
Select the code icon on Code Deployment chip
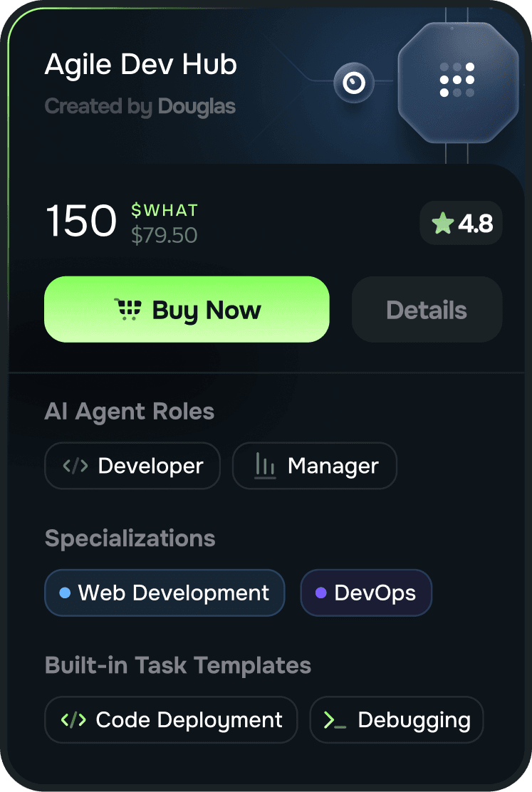click(x=73, y=720)
